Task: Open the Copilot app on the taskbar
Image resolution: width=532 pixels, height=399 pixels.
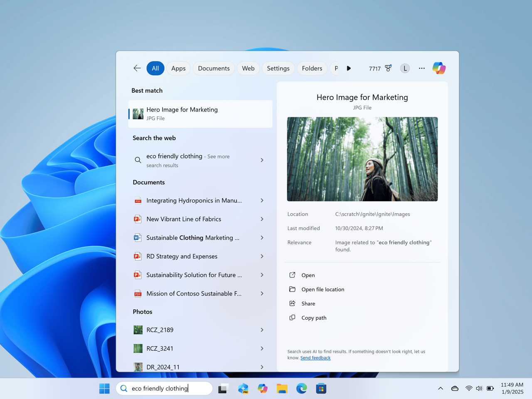Action: tap(263, 389)
